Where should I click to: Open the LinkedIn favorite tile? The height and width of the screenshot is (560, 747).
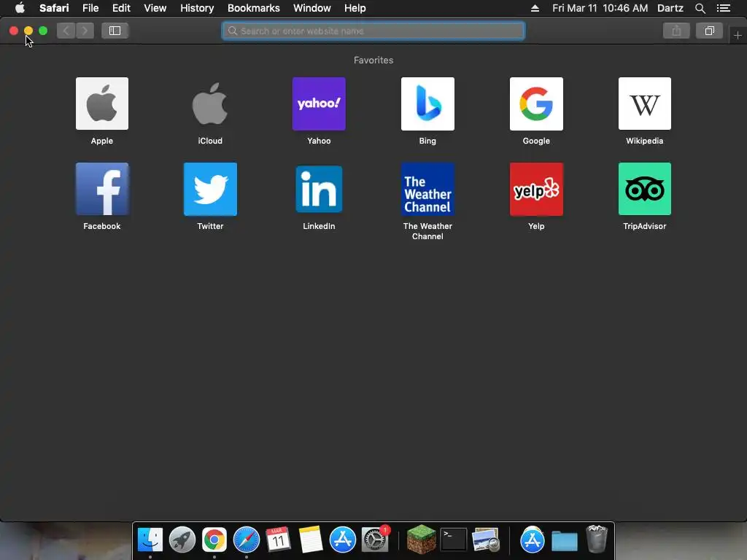pyautogui.click(x=319, y=189)
